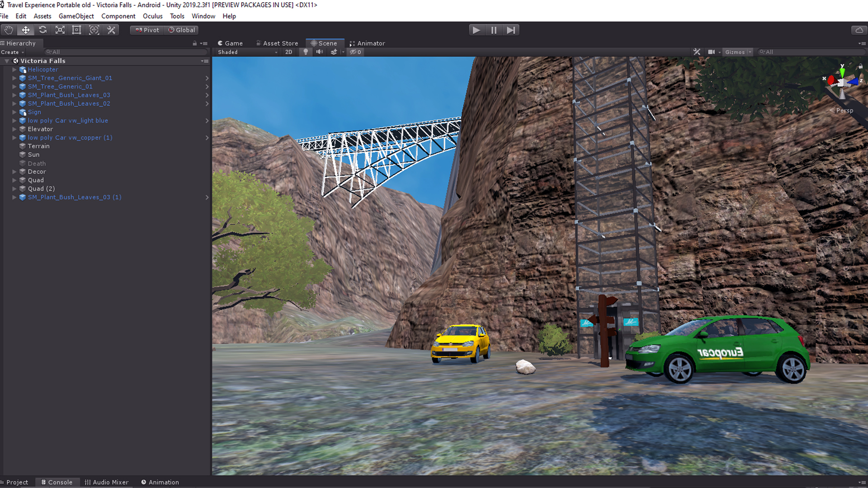
Task: Start Play mode
Action: pos(476,30)
